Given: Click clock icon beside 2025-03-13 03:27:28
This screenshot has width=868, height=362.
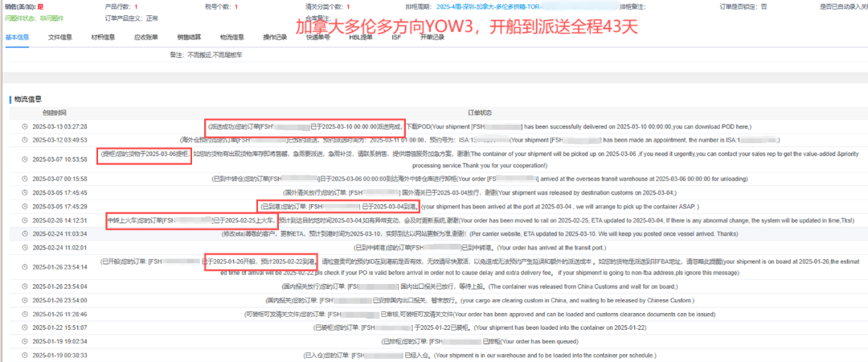Looking at the screenshot, I should 24,126.
